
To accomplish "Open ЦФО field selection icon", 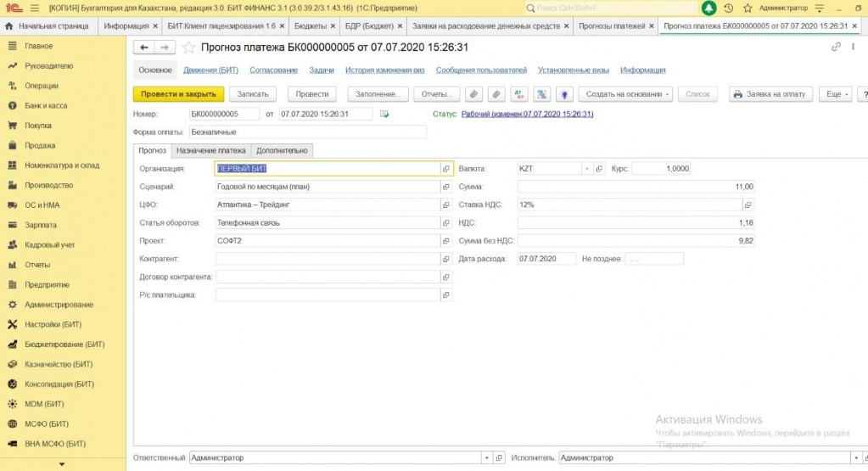I will click(445, 205).
